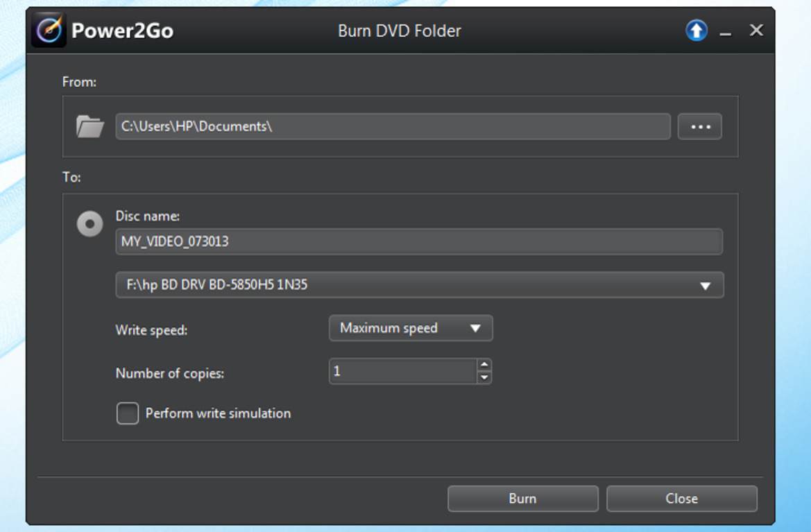This screenshot has height=532, width=811.
Task: Click the Power2Go compass logo icon
Action: (x=49, y=30)
